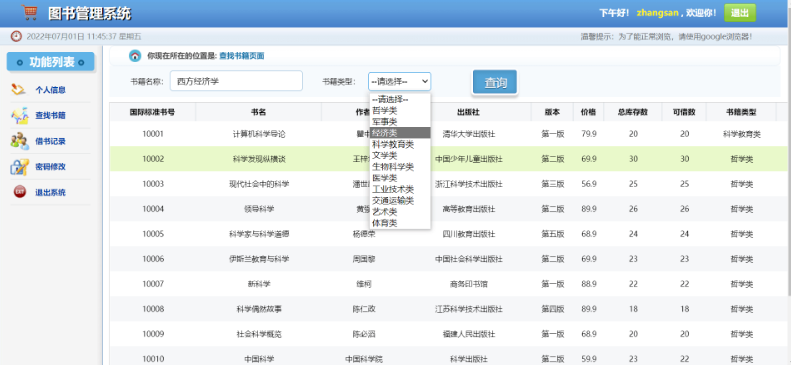Viewport: 791px width, 365px height.
Task: Click the home icon in breadcrumb
Action: [x=135, y=56]
